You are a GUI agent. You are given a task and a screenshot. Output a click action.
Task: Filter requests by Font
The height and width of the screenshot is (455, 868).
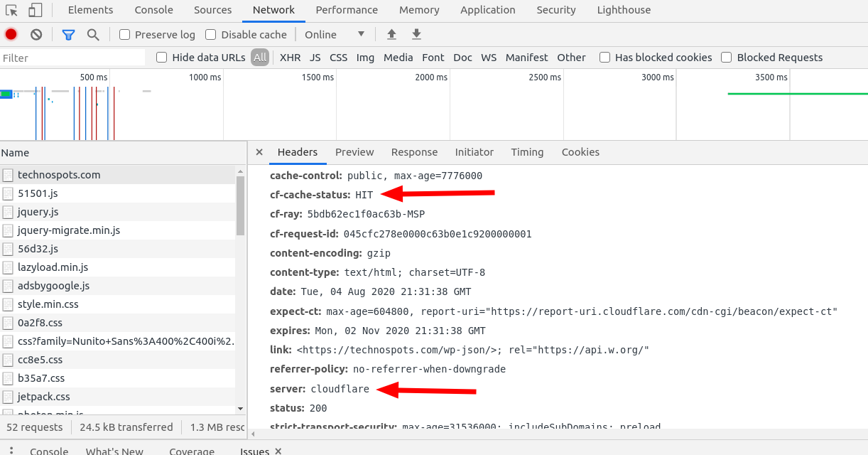433,58
